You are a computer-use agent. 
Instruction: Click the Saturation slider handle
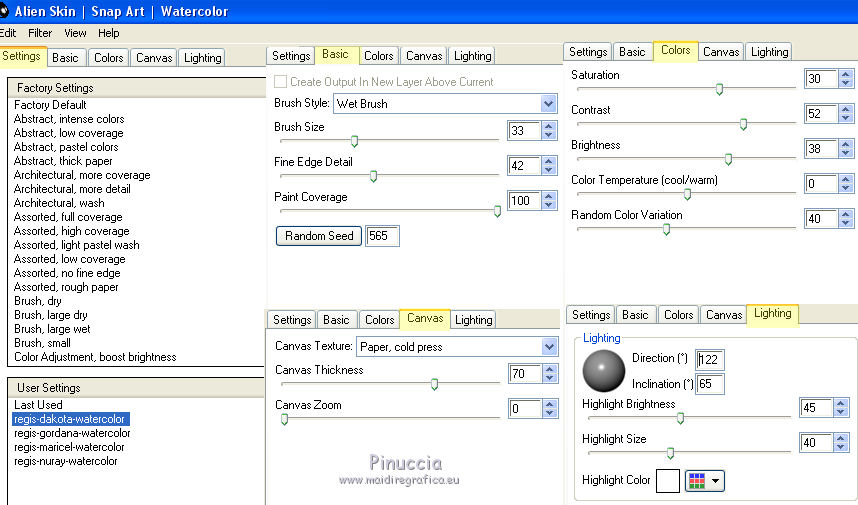[719, 89]
